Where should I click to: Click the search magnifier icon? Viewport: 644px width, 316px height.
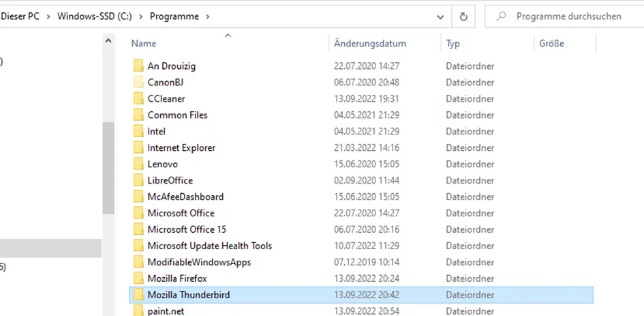[501, 16]
